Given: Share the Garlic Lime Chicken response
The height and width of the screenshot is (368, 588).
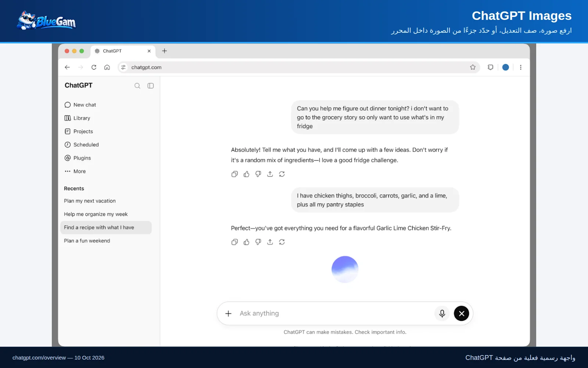Looking at the screenshot, I should pos(270,242).
